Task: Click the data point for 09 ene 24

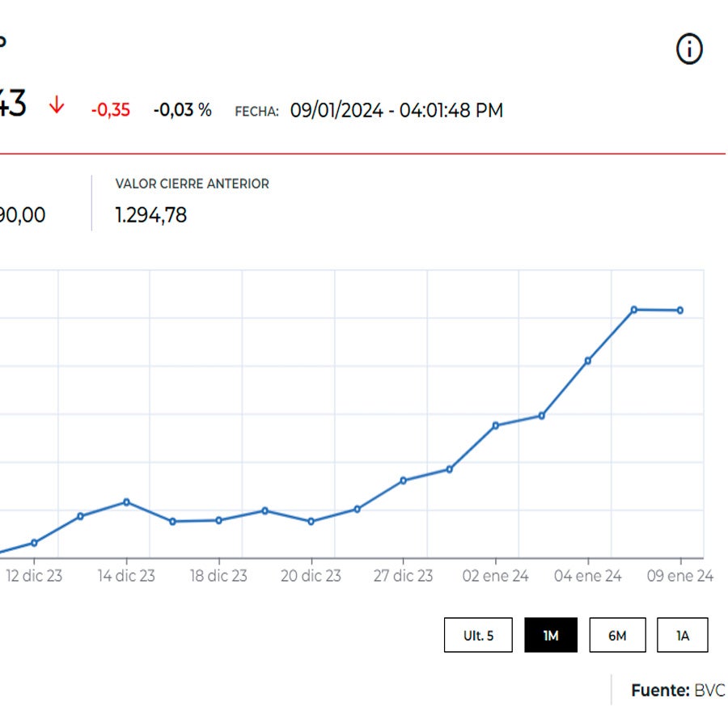Action: point(680,311)
